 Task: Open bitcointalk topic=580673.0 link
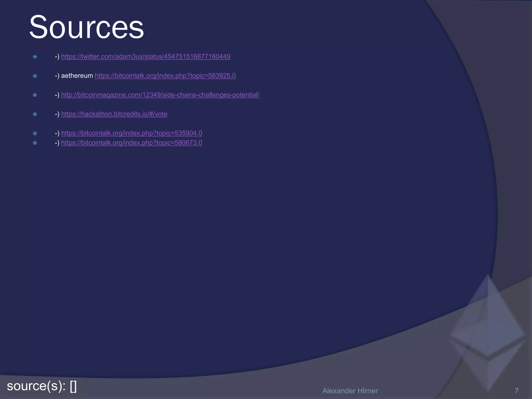[x=132, y=143]
